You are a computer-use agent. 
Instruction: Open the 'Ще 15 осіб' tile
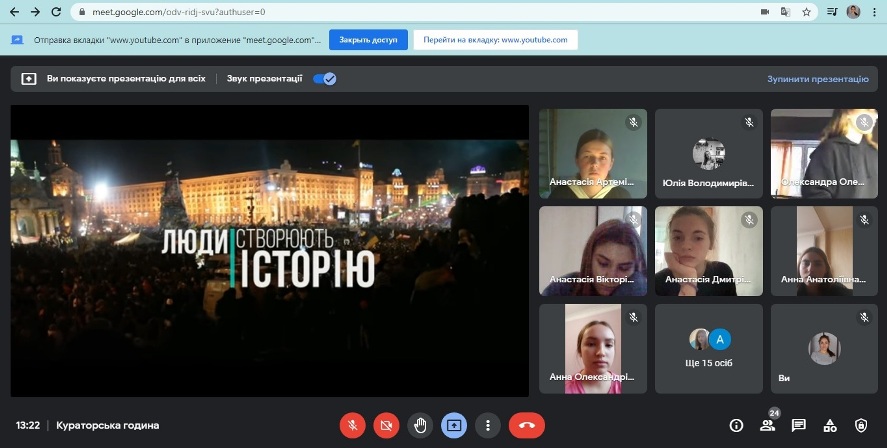[x=709, y=349]
